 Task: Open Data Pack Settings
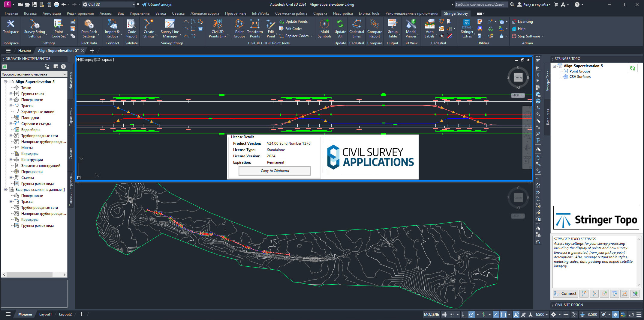point(89,28)
